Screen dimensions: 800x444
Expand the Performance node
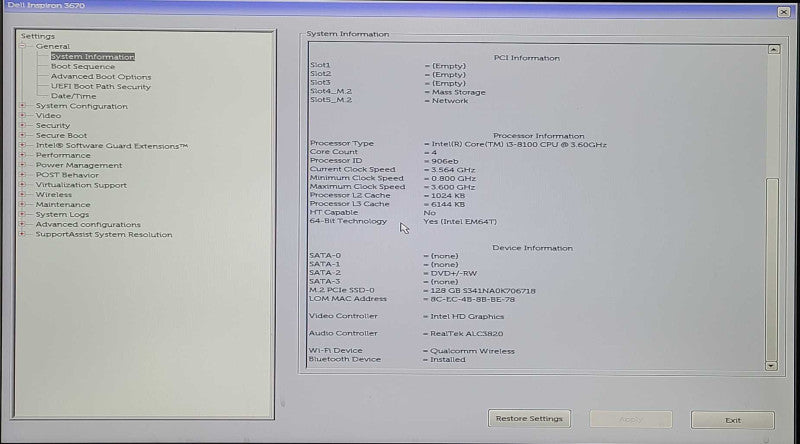click(x=22, y=155)
